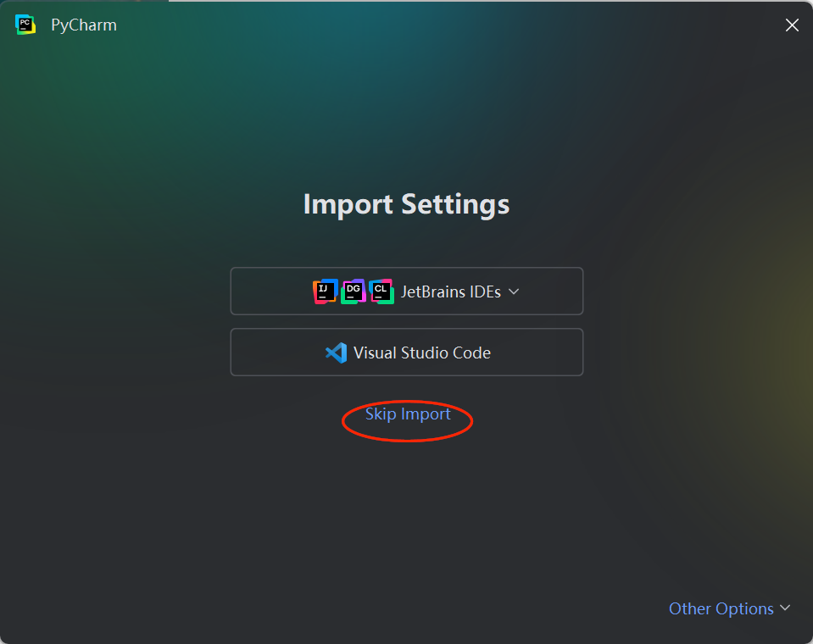The width and height of the screenshot is (813, 644).
Task: Click blank left area of JetBrains IDEs button
Action: (x=270, y=291)
